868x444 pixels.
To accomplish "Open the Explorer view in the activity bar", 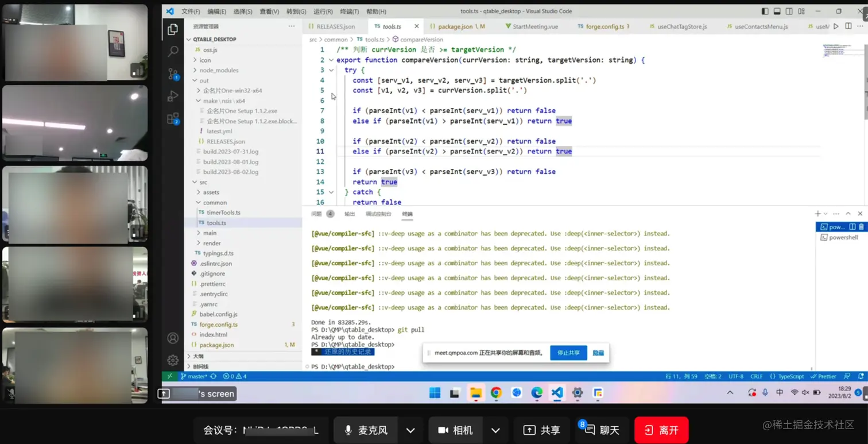I will [172, 30].
